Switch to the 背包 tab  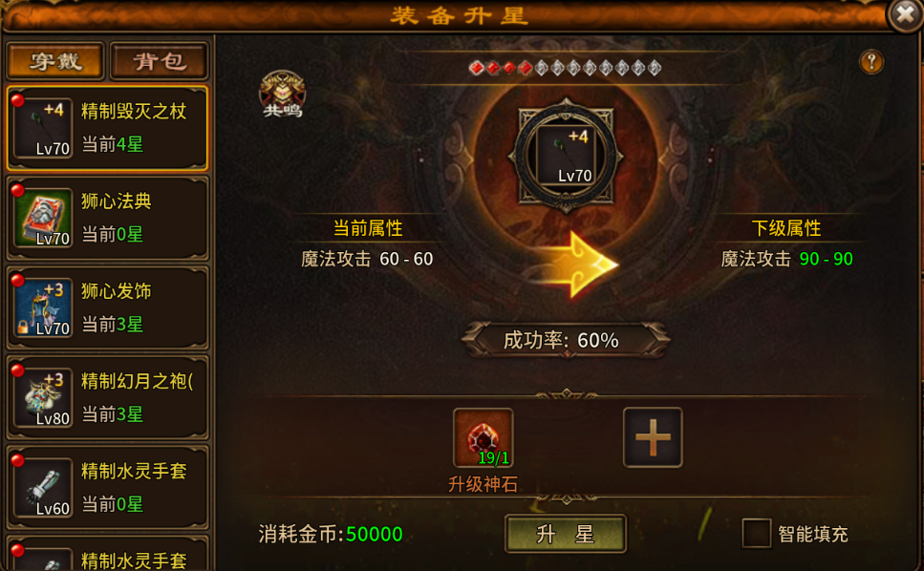[x=160, y=60]
